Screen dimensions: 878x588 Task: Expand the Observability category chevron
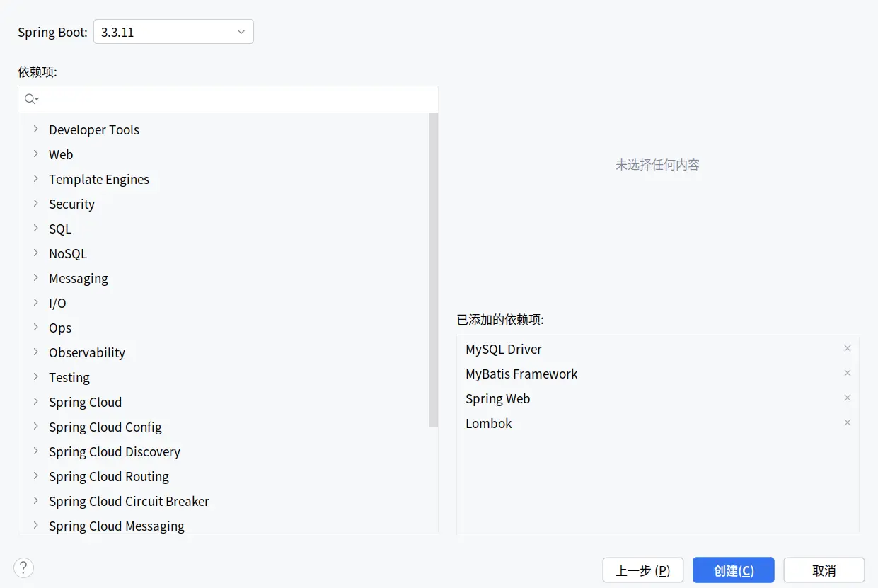[x=35, y=352]
